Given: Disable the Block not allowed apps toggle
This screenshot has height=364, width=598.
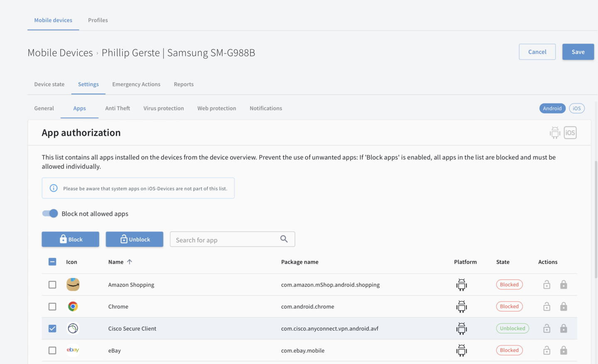Looking at the screenshot, I should [x=50, y=213].
